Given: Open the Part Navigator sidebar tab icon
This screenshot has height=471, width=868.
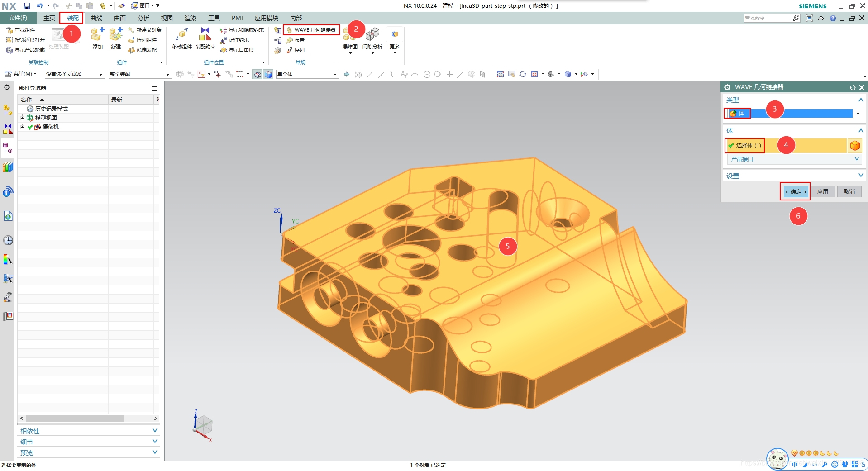Looking at the screenshot, I should tap(8, 148).
